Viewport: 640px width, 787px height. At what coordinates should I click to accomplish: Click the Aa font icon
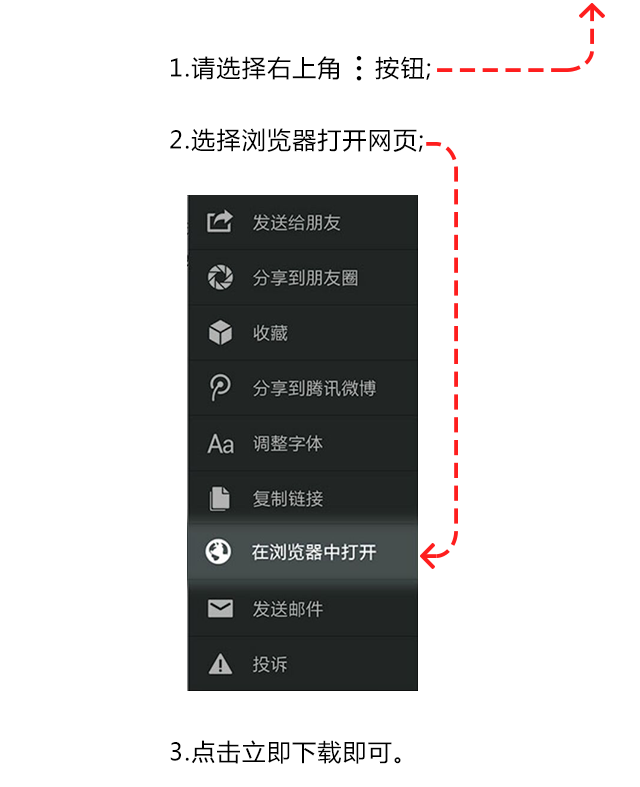[x=220, y=444]
